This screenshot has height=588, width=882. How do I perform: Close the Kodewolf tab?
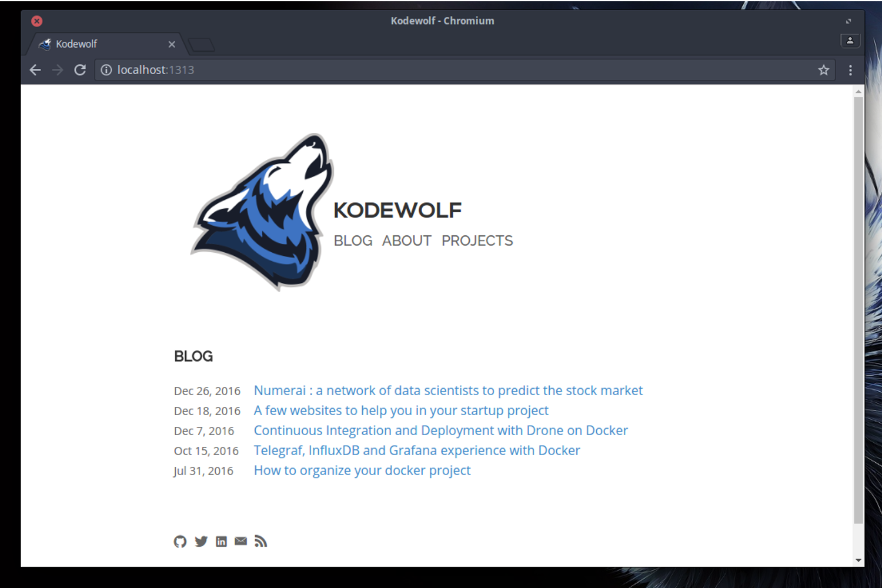[172, 44]
